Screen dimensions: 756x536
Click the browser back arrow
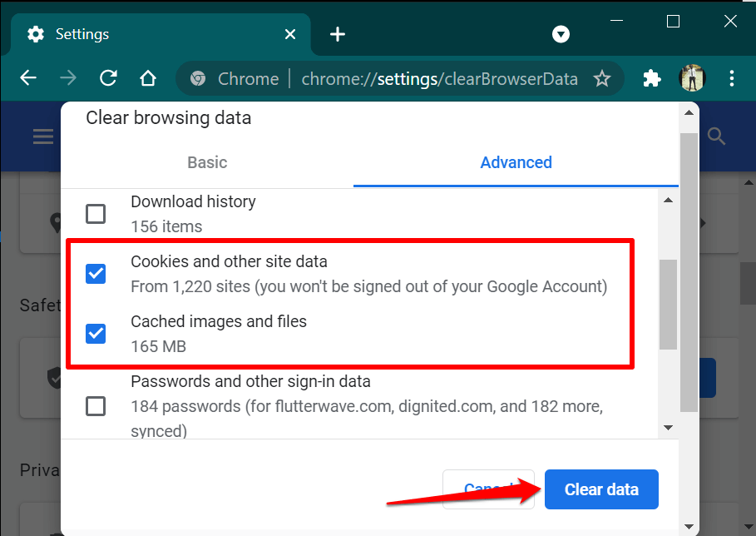(x=28, y=78)
